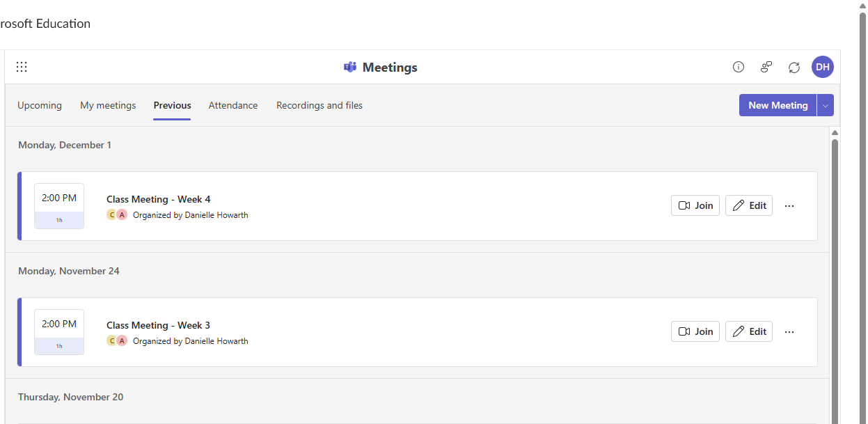Open the app launcher grid icon

coord(22,67)
